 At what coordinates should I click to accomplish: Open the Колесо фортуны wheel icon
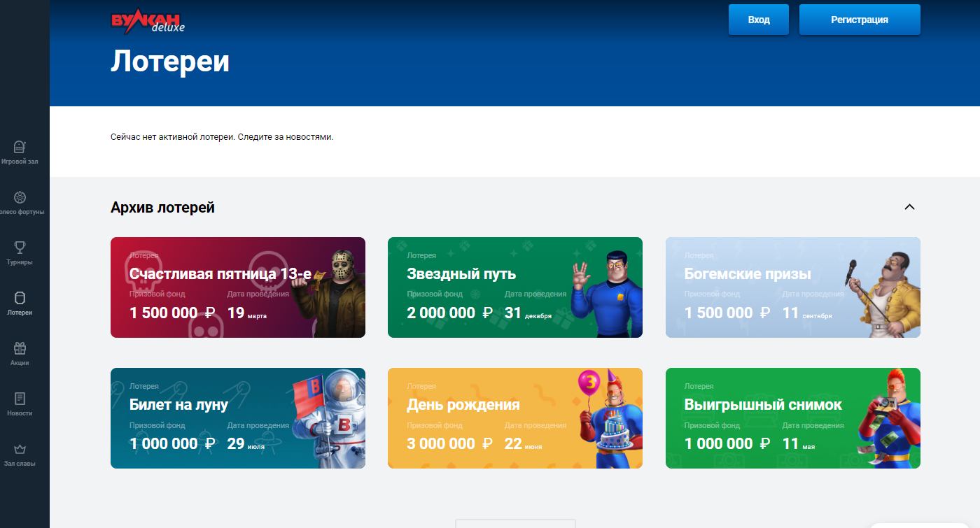(x=20, y=198)
